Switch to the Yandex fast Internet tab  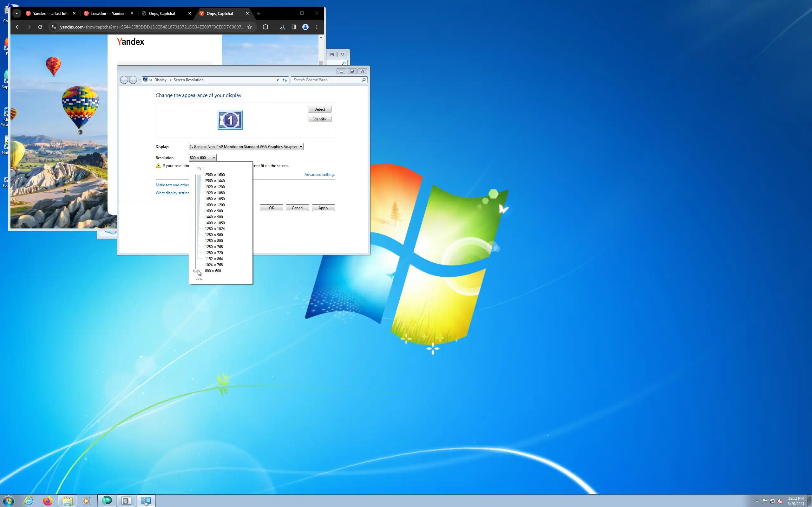pos(50,13)
